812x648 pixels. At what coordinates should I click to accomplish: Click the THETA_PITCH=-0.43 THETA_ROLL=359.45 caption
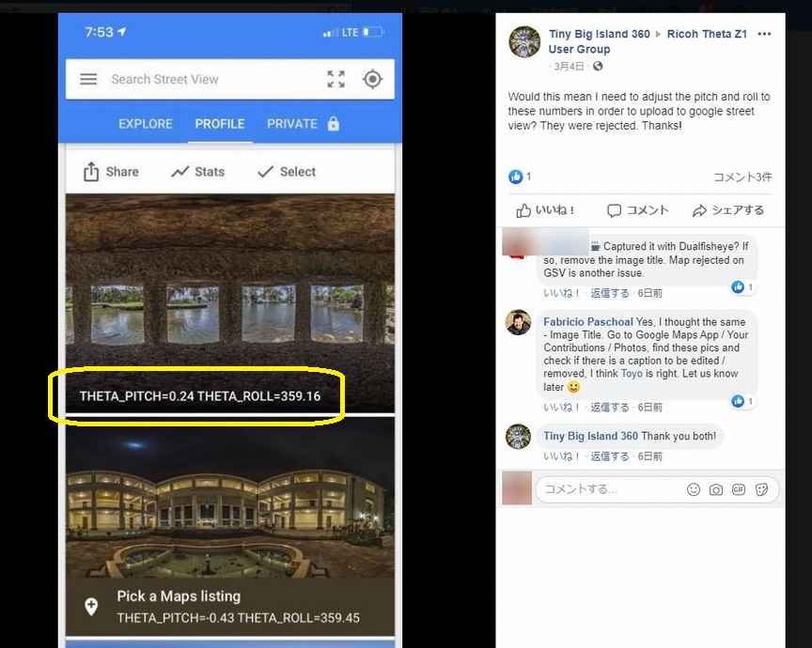(x=238, y=618)
